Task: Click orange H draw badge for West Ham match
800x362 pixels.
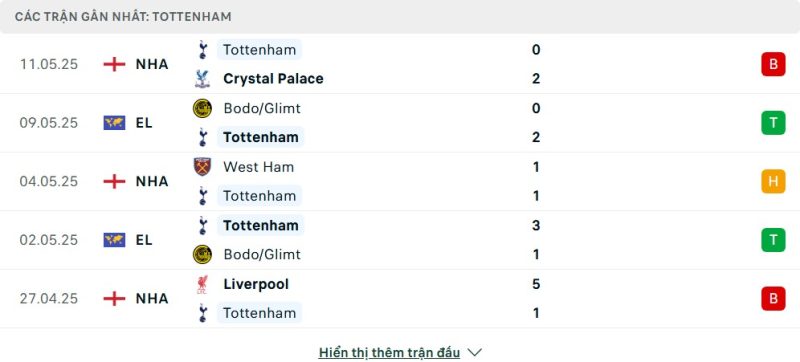Action: pyautogui.click(x=773, y=182)
